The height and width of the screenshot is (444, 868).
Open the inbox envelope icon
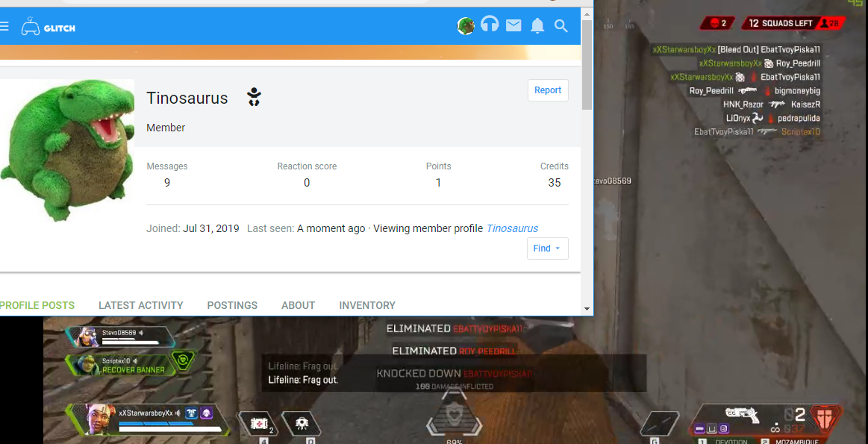pyautogui.click(x=513, y=26)
